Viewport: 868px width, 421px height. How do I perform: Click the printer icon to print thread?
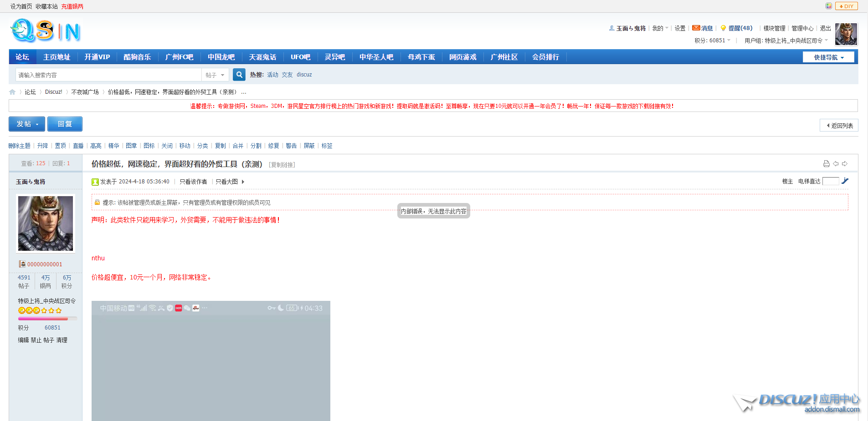[826, 164]
